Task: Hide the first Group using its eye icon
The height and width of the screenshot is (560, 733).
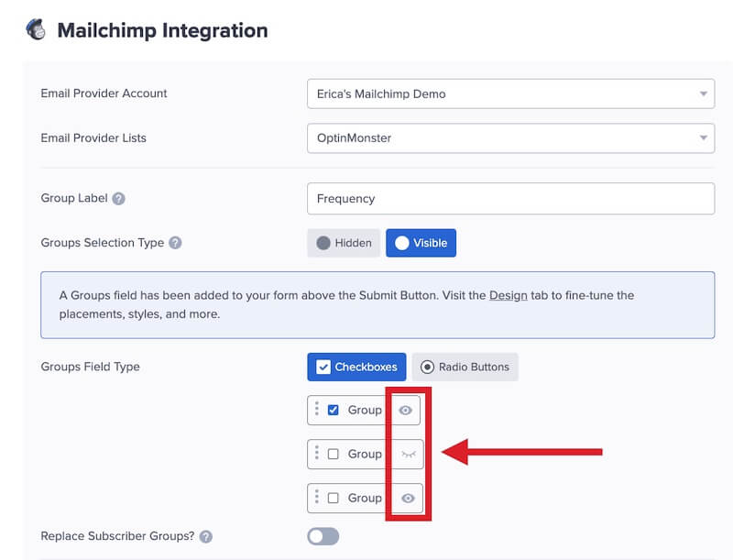Action: coord(404,410)
